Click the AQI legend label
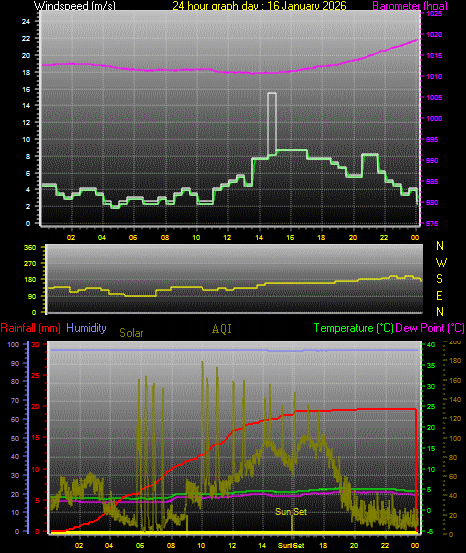This screenshot has width=466, height=553. (x=222, y=329)
